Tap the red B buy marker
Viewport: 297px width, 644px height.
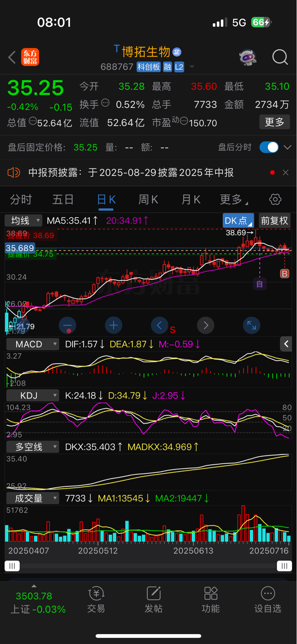[285, 274]
